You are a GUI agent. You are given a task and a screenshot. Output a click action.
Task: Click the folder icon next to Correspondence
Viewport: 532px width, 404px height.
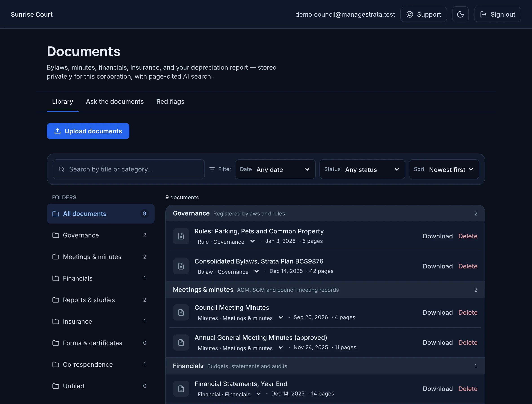tap(56, 364)
